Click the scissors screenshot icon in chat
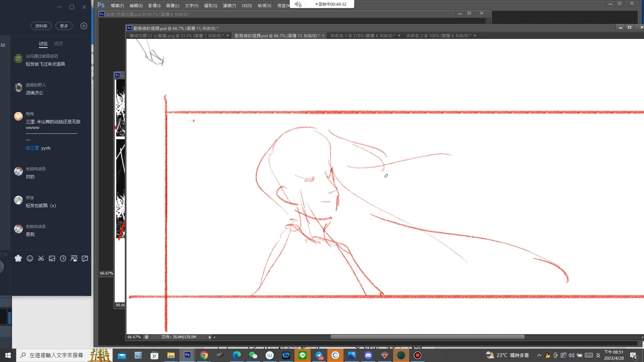 [41, 258]
